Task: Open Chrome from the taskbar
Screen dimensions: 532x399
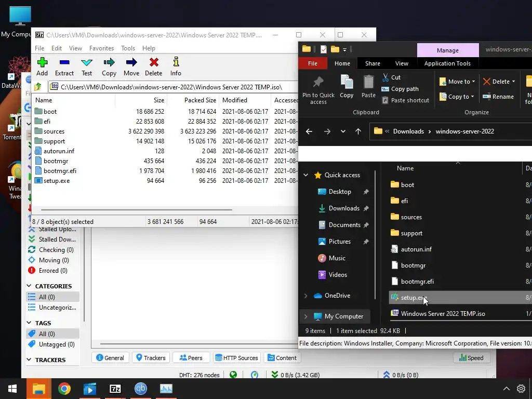Action: click(64, 389)
